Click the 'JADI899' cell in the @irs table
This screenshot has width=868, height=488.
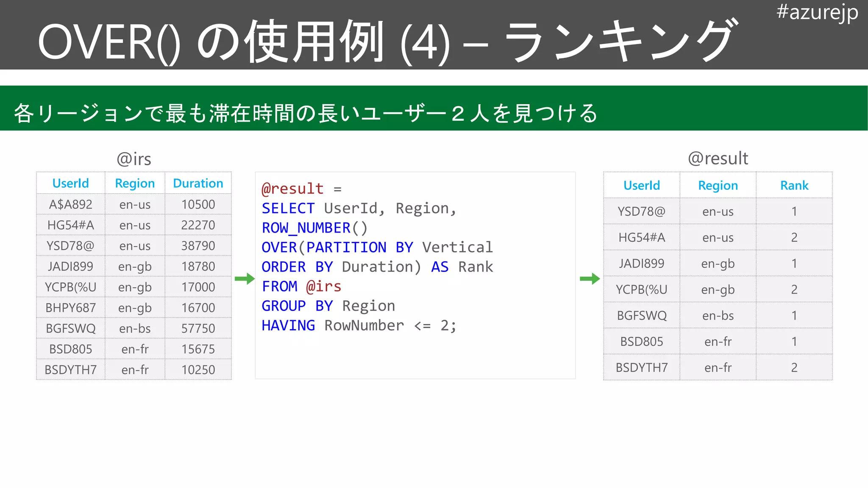click(x=70, y=266)
